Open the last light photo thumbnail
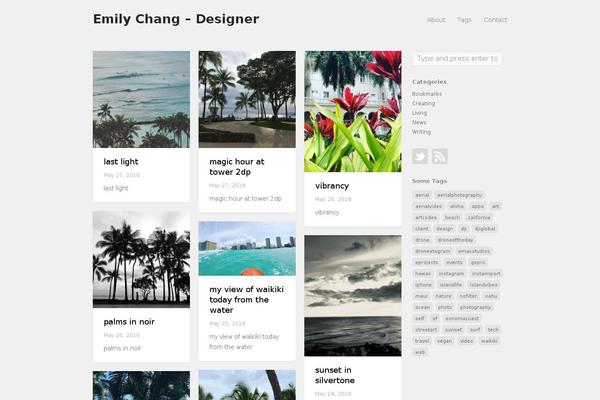This screenshot has width=600, height=400. point(141,100)
